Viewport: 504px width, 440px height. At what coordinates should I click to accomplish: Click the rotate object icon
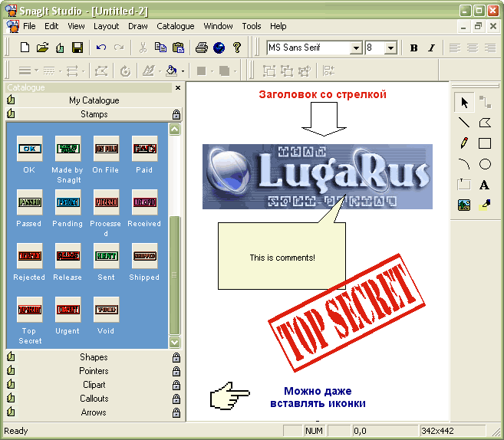[125, 71]
